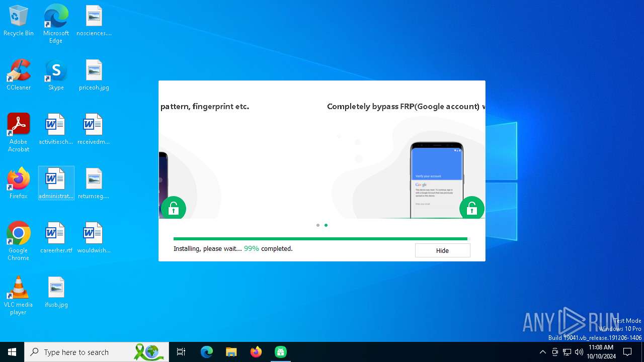Switch to the green installer app in taskbar

pyautogui.click(x=281, y=352)
